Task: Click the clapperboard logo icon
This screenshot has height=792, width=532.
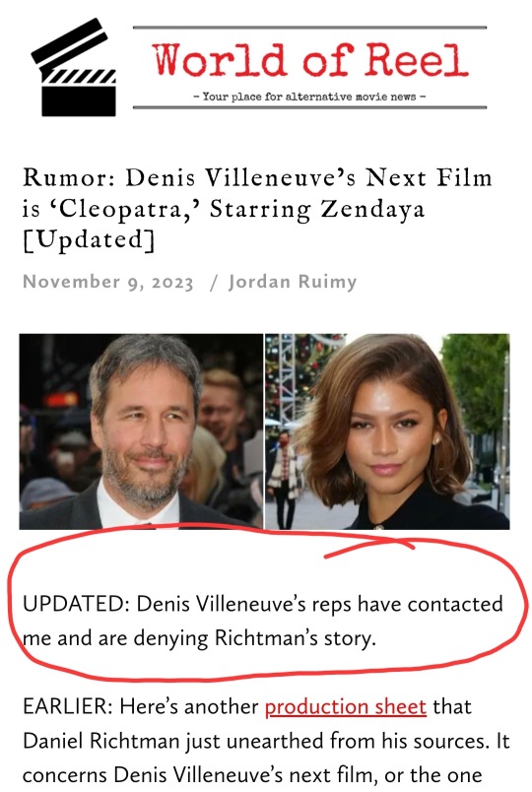Action: 74,67
